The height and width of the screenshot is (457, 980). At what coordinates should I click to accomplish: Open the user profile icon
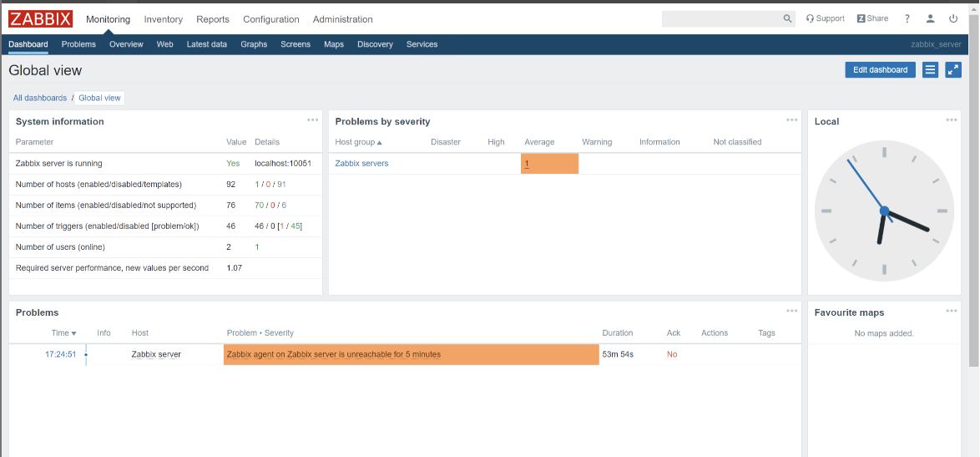[931, 18]
